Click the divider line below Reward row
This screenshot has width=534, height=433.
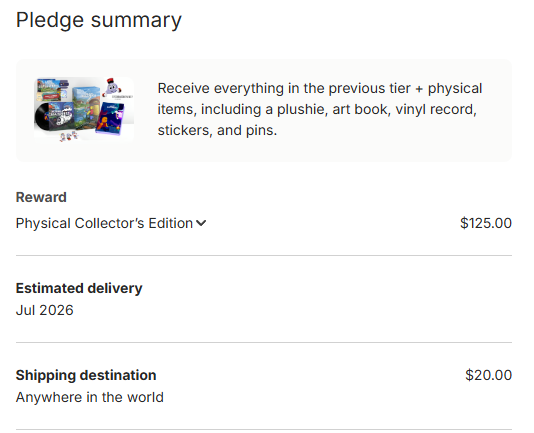264,255
